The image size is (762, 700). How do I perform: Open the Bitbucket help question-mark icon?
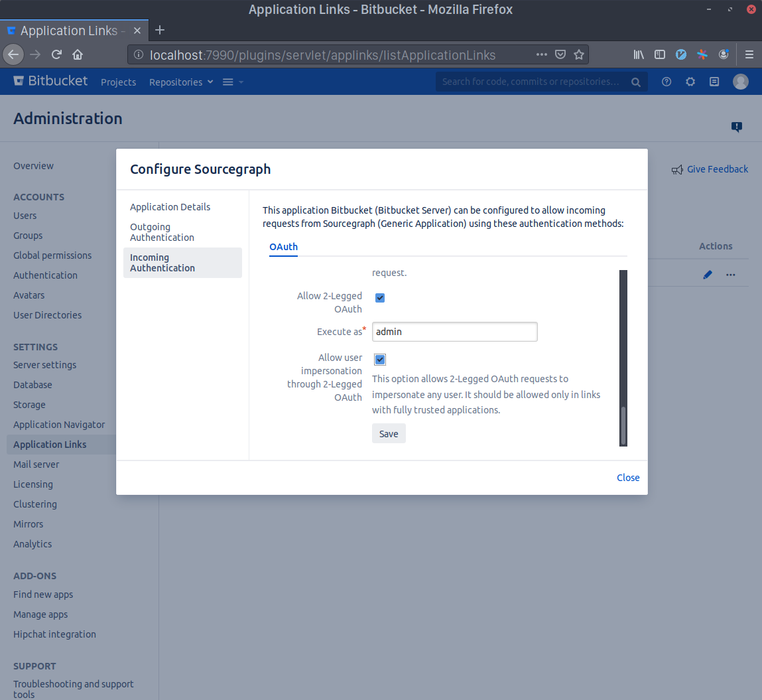[x=667, y=82]
